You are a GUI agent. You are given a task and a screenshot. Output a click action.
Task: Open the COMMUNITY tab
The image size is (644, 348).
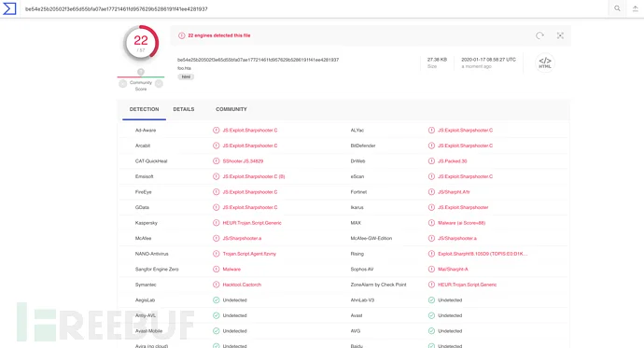(231, 109)
